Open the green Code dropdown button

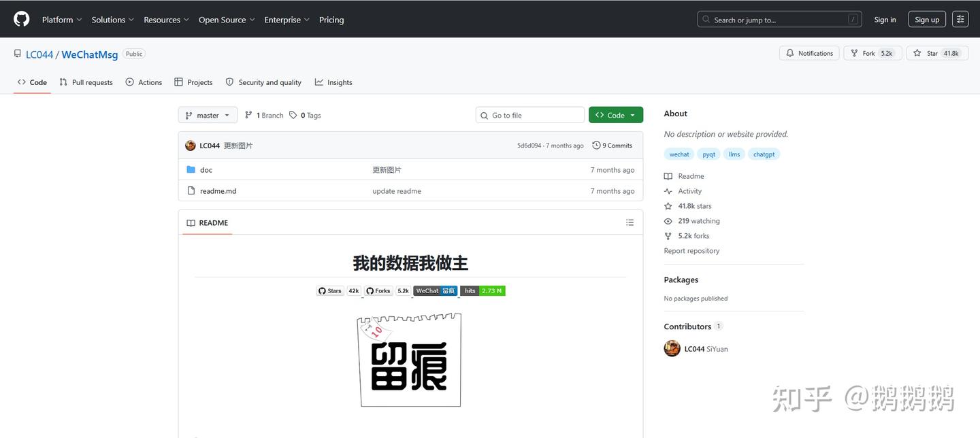point(616,115)
